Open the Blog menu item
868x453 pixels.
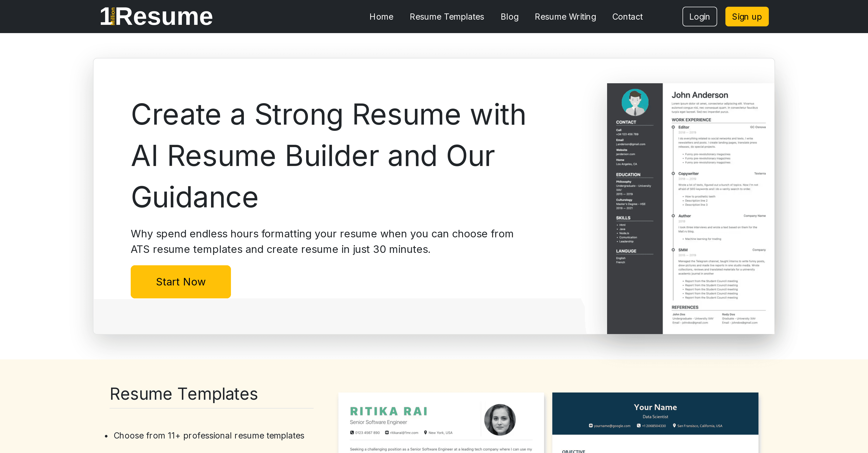(x=509, y=17)
